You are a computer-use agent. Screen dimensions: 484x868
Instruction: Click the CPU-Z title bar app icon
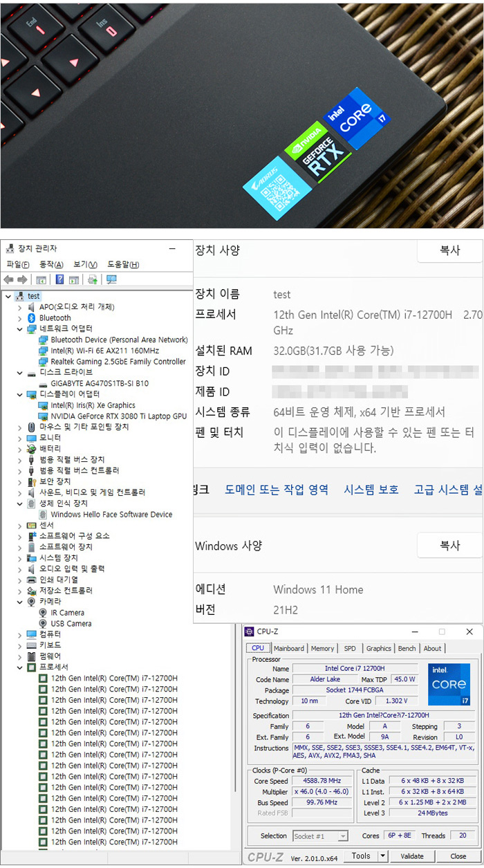tap(250, 631)
